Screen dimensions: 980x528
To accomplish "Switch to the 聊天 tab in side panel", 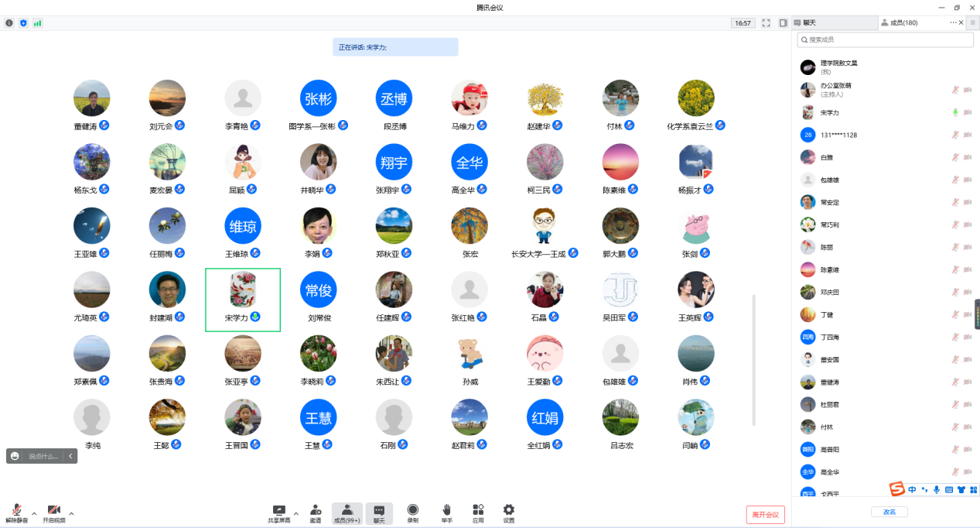I will click(x=809, y=23).
